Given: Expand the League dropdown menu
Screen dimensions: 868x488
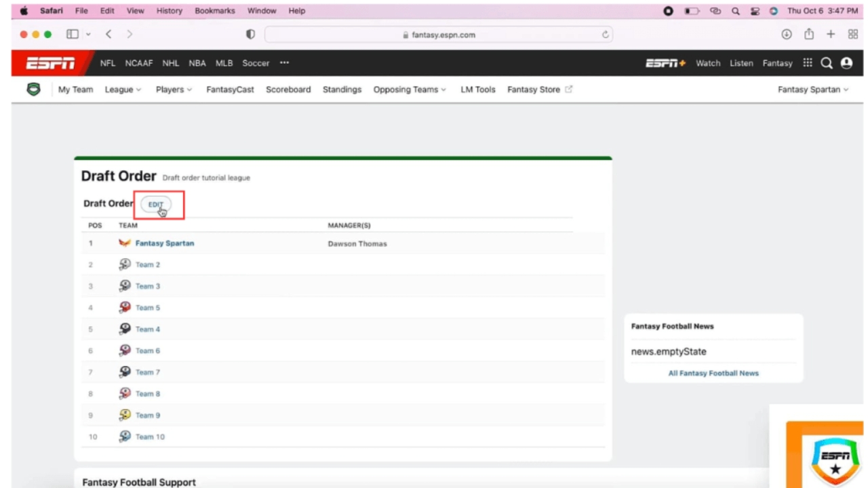Looking at the screenshot, I should pos(123,89).
